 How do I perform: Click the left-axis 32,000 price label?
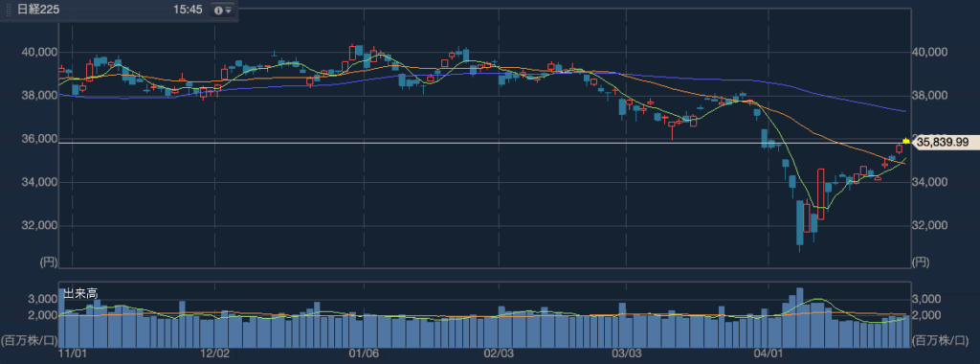[x=39, y=225]
